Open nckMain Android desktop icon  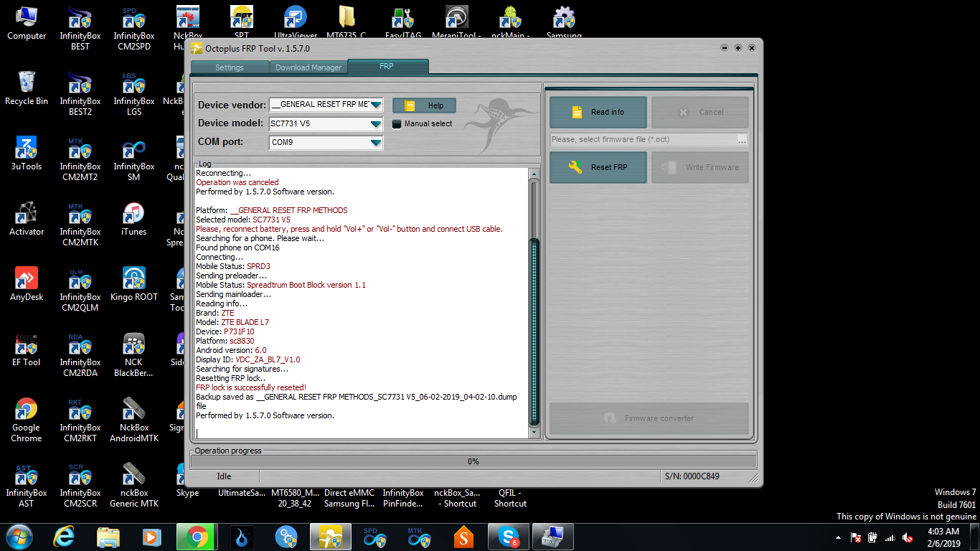[511, 22]
